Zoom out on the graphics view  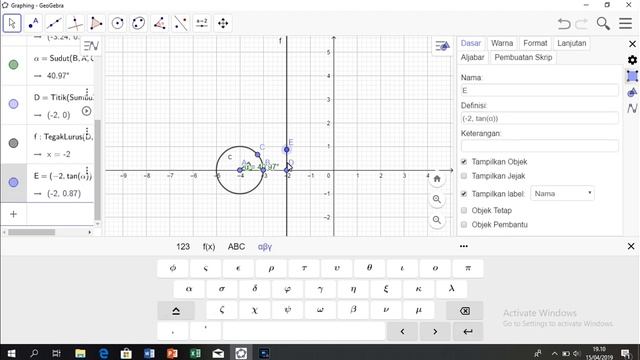point(437,220)
